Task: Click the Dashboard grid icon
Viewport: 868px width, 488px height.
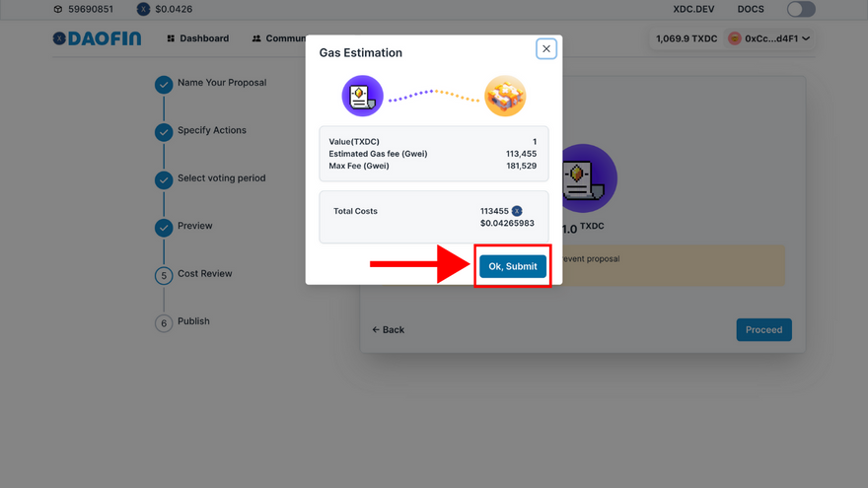Action: (171, 38)
